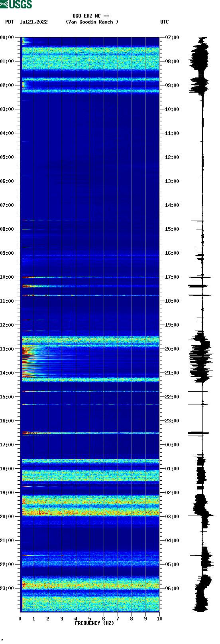Click the thin event line at 15:20 PDT
Image resolution: width=220 pixels, height=644 pixels.
90,404
